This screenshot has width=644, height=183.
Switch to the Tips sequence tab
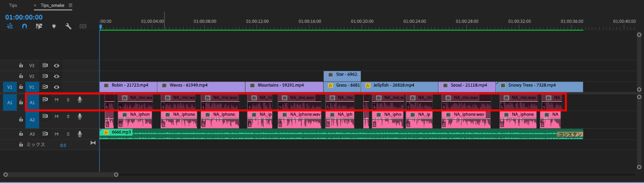[13, 5]
